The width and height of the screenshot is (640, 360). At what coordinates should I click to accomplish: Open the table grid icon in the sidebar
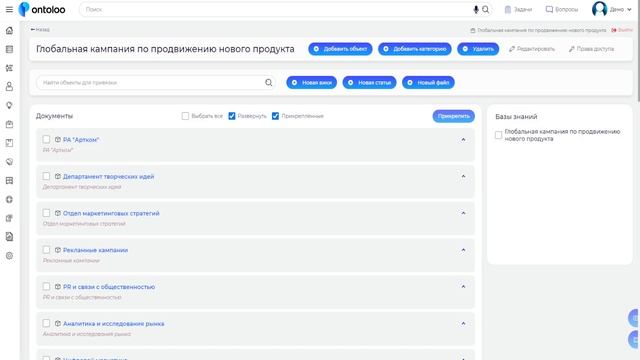9,180
